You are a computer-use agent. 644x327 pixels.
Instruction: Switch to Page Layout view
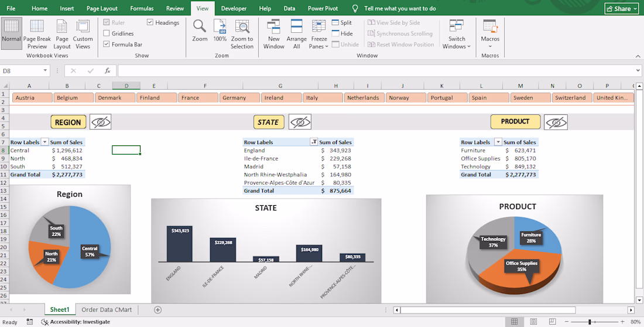tap(62, 34)
